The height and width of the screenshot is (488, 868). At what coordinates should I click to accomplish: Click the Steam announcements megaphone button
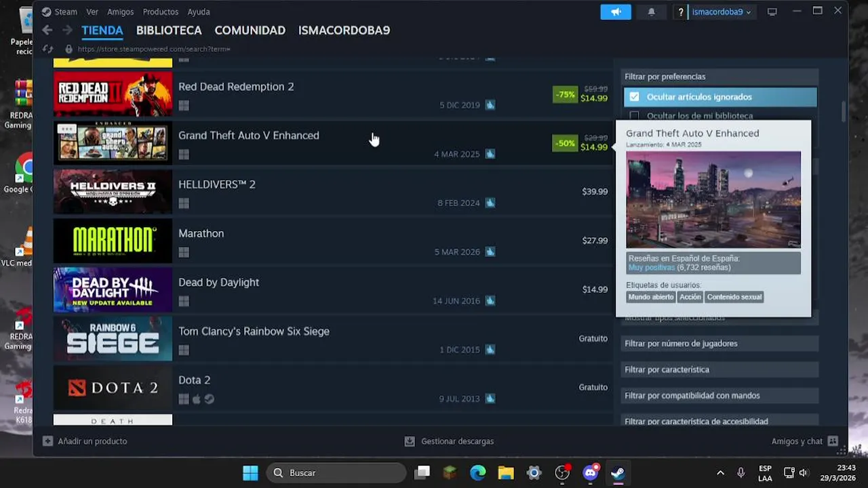[616, 12]
